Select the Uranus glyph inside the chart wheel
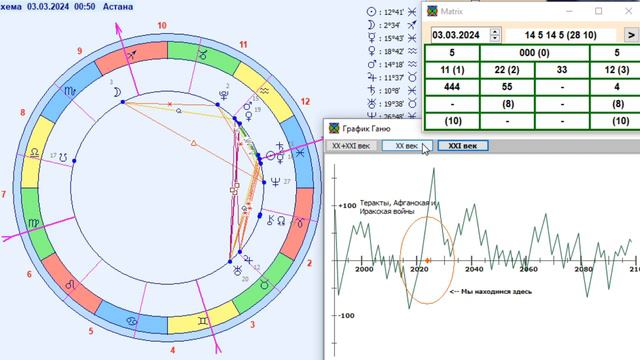The image size is (640, 360). [x=238, y=271]
